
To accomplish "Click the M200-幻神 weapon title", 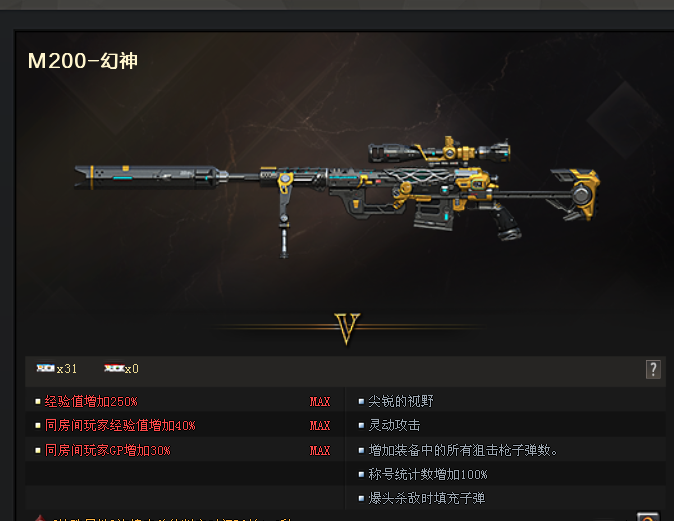I will point(83,61).
